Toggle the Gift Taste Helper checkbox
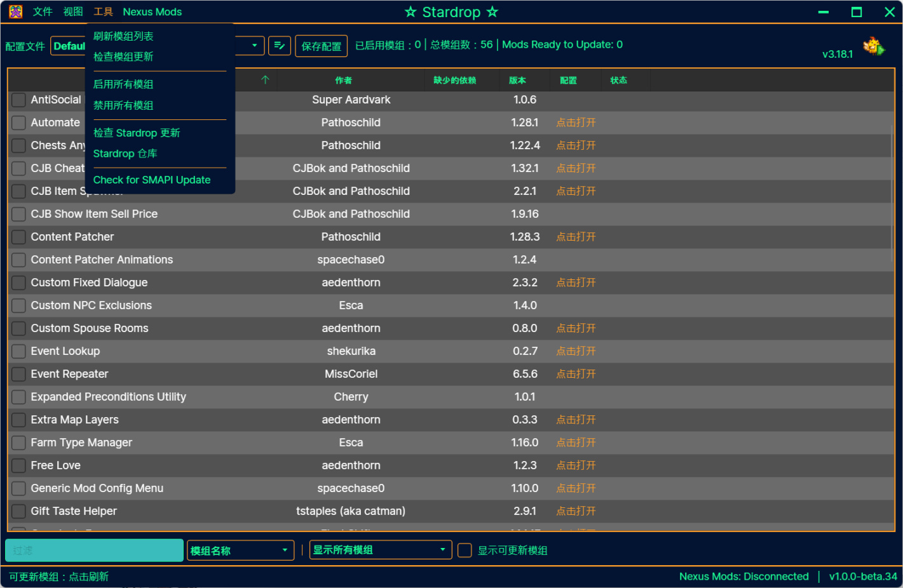 [19, 511]
